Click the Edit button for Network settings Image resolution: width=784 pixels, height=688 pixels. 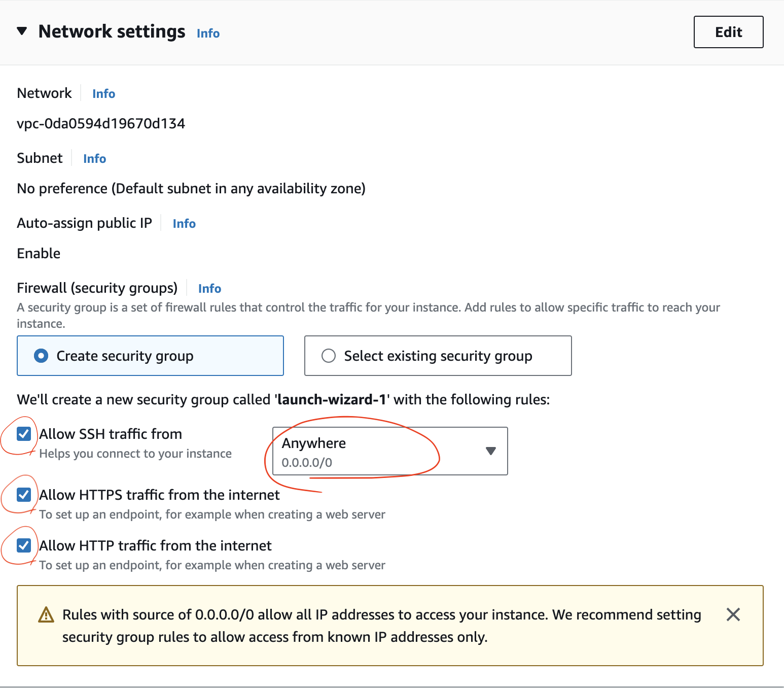click(728, 32)
